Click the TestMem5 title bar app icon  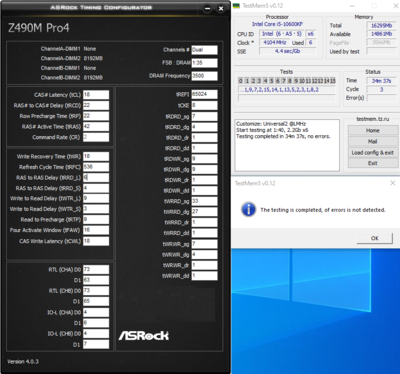point(236,5)
